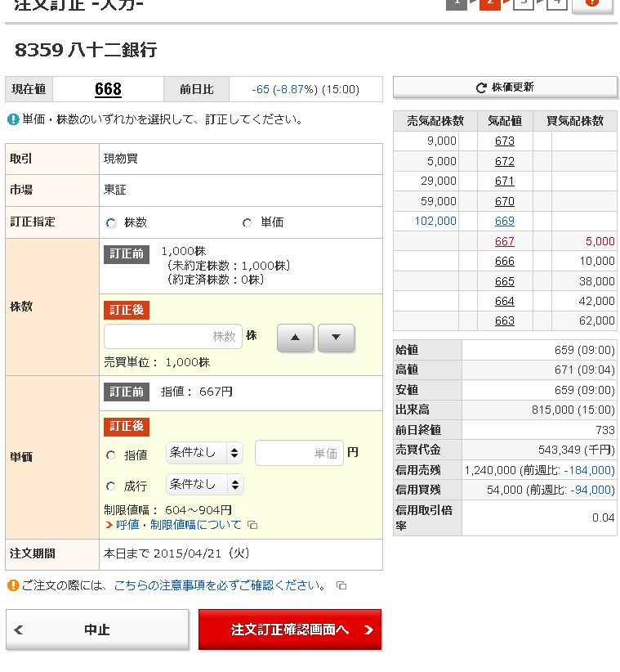Click the 株価更新 refresh icon
Image resolution: width=620 pixels, height=672 pixels.
pos(481,87)
